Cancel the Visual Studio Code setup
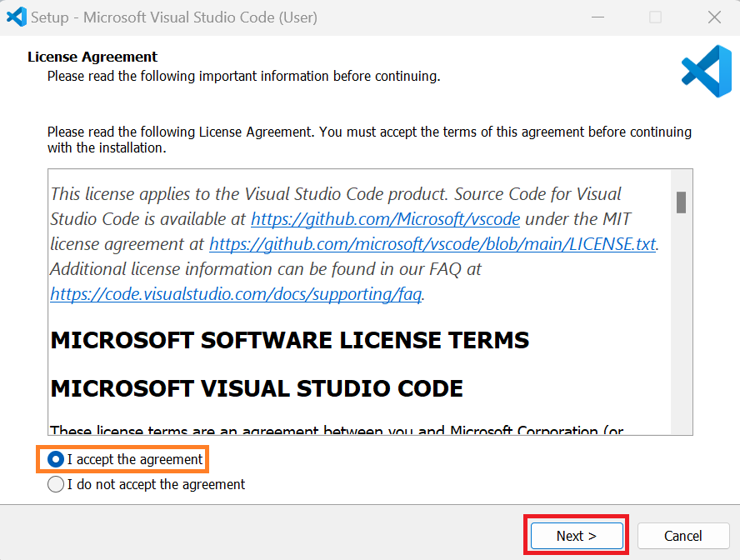This screenshot has width=740, height=560. point(682,536)
